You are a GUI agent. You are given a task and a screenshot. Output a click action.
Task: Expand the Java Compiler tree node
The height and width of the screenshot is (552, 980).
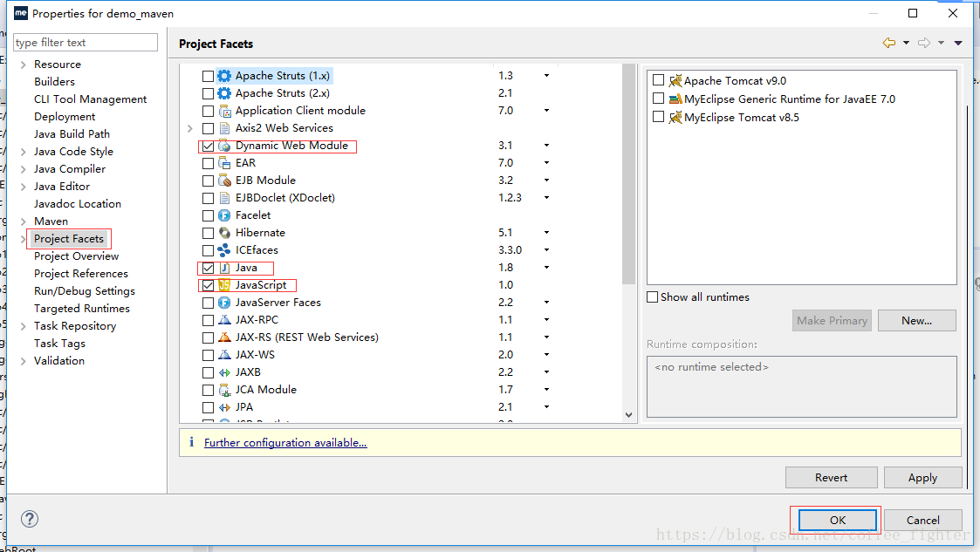click(x=23, y=169)
